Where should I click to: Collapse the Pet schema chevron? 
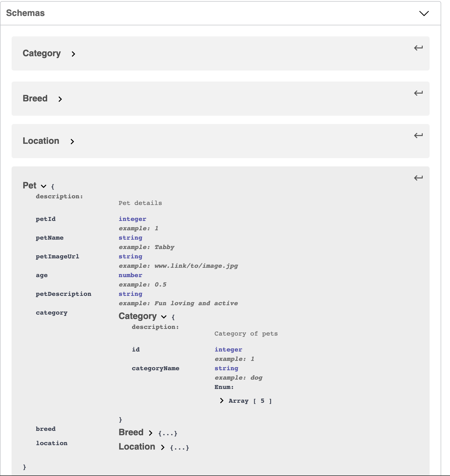[x=44, y=186]
